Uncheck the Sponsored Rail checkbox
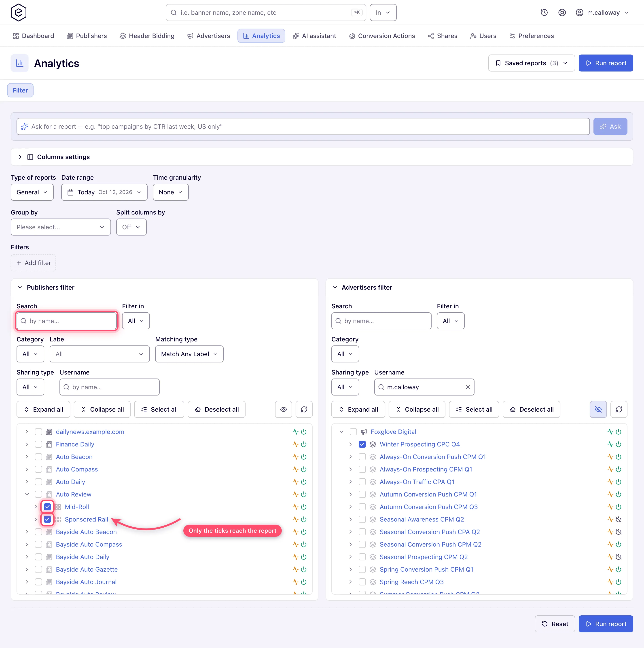This screenshot has height=648, width=644. 47,519
